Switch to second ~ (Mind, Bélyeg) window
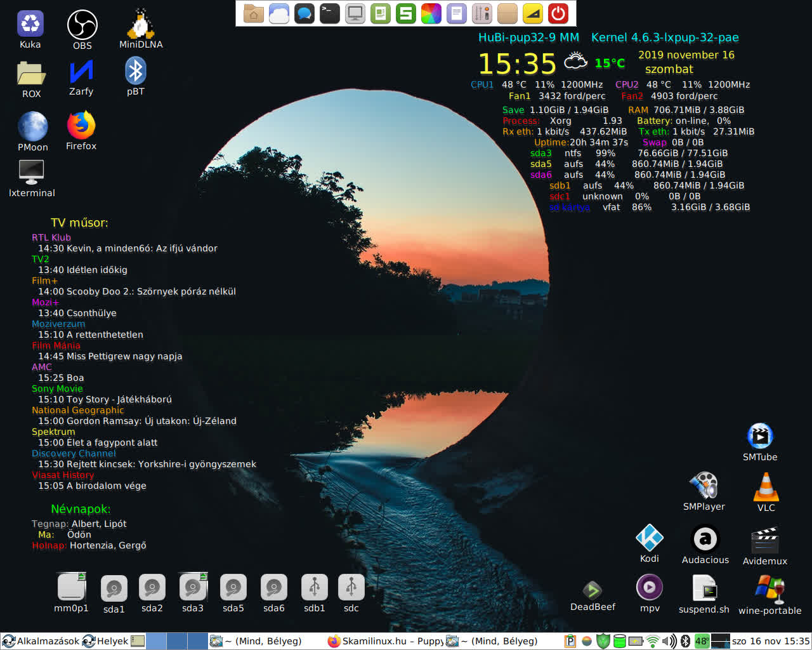The height and width of the screenshot is (650, 812). (x=502, y=641)
